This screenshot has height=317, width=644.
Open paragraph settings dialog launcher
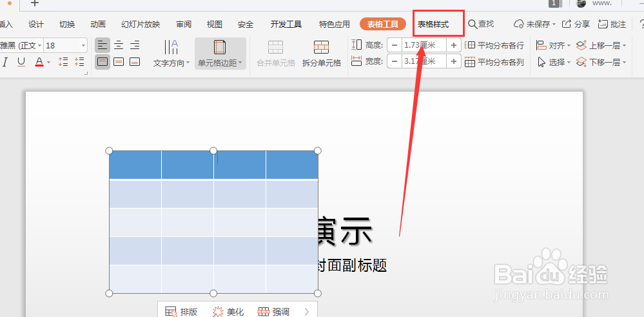click(86, 73)
